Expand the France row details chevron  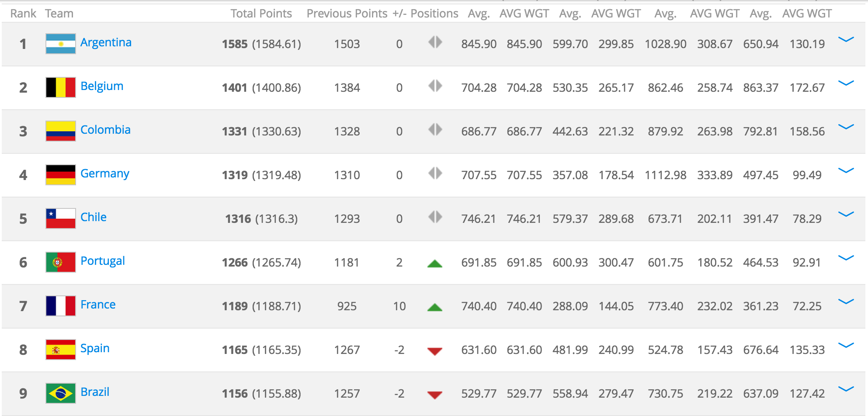click(846, 302)
